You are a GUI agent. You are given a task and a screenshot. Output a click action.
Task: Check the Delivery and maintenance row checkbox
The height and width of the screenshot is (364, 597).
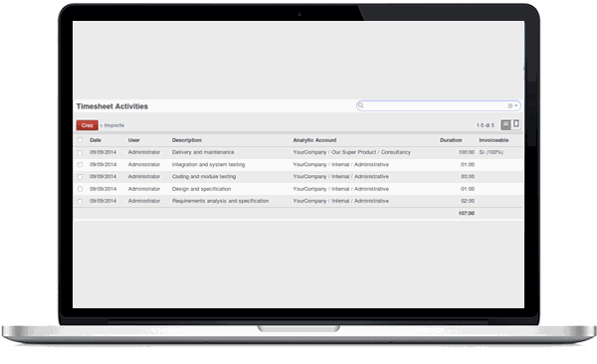[x=80, y=152]
